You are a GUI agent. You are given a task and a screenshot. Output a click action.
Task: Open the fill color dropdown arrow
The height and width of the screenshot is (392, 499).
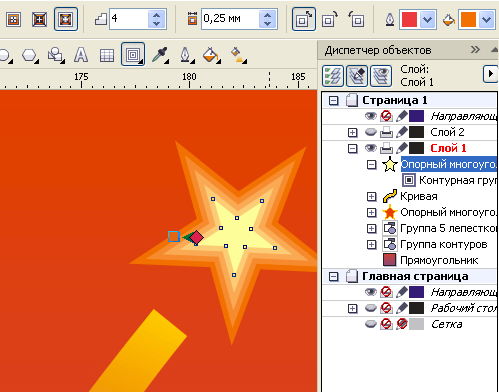[486, 20]
